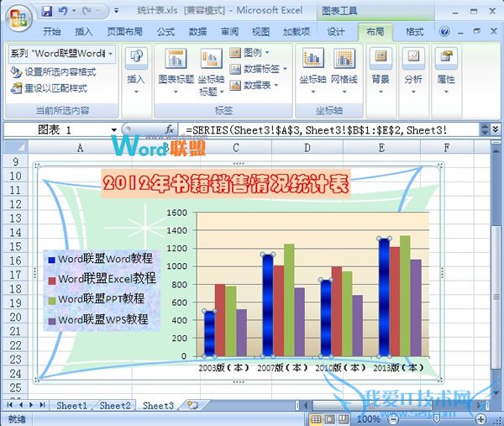
Task: Open the 网格线 gridlines options
Action: 344,71
